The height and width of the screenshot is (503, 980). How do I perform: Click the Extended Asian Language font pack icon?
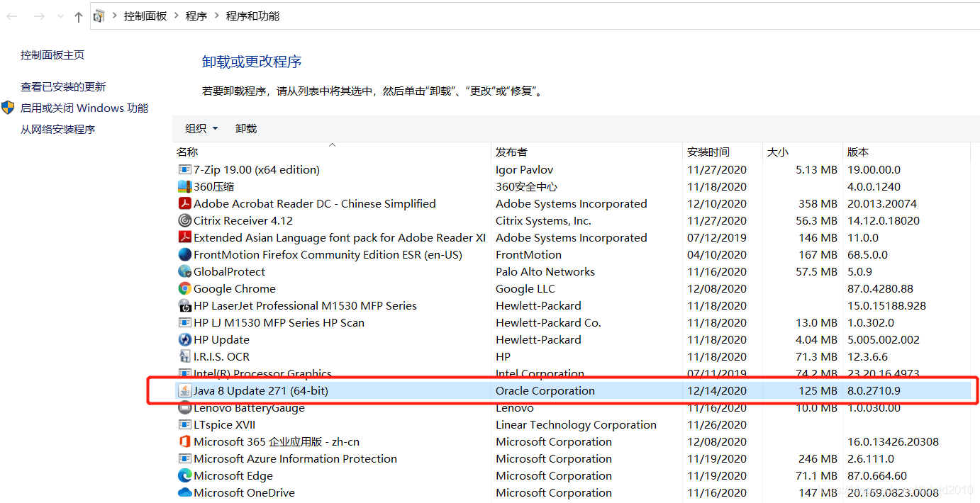(184, 238)
